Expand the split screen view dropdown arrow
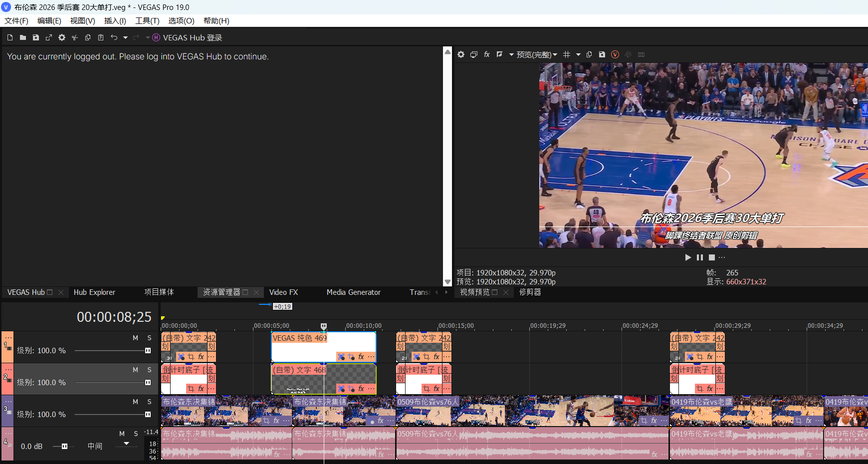 [511, 54]
